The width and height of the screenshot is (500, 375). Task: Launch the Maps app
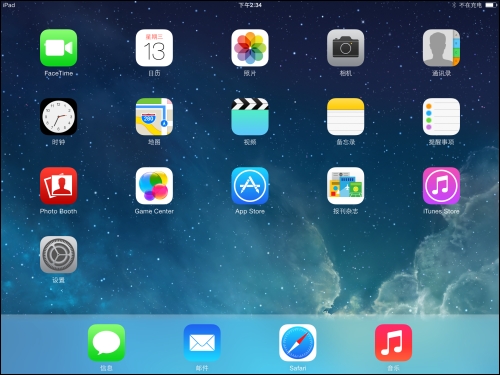[154, 117]
